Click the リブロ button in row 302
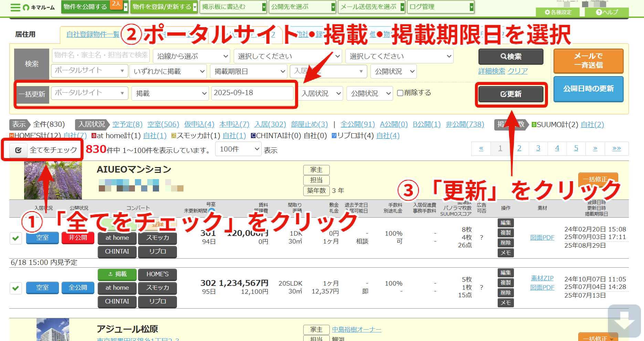The image size is (644, 341). click(157, 301)
